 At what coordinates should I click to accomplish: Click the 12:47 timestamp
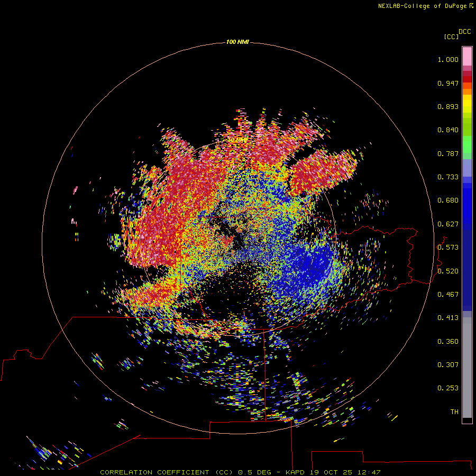(369, 472)
